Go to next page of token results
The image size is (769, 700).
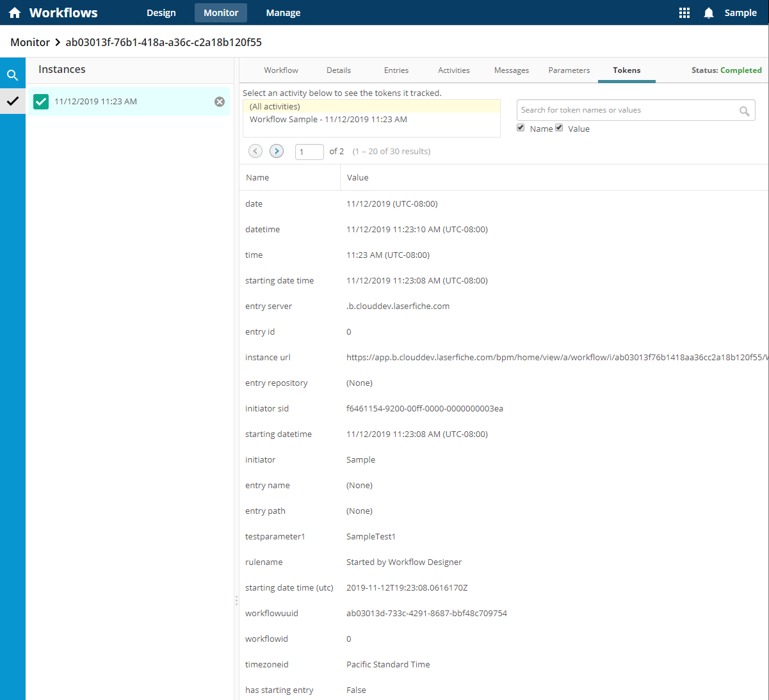point(277,151)
